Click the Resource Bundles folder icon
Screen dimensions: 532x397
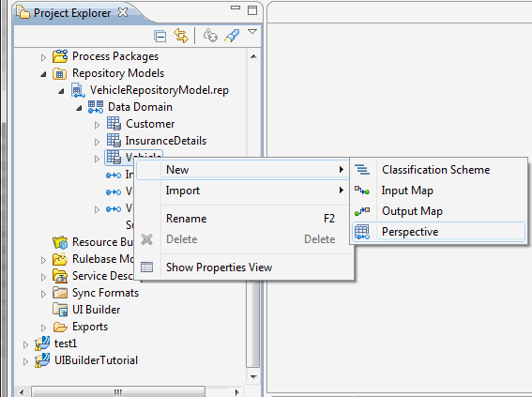60,242
